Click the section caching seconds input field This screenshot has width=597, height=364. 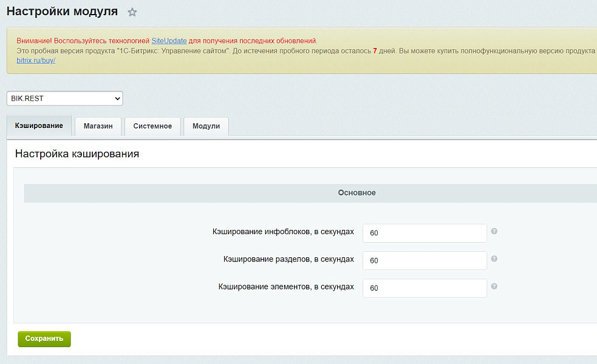click(x=425, y=260)
